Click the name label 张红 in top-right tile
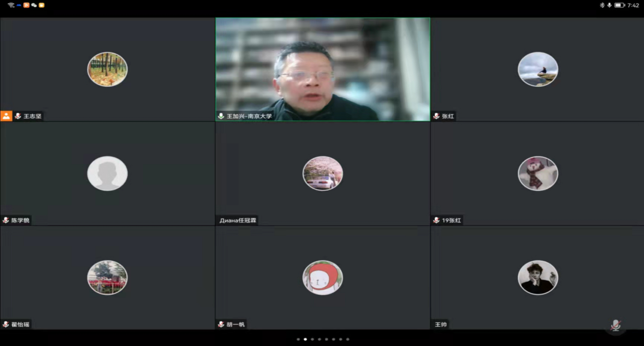The image size is (644, 346). point(448,116)
